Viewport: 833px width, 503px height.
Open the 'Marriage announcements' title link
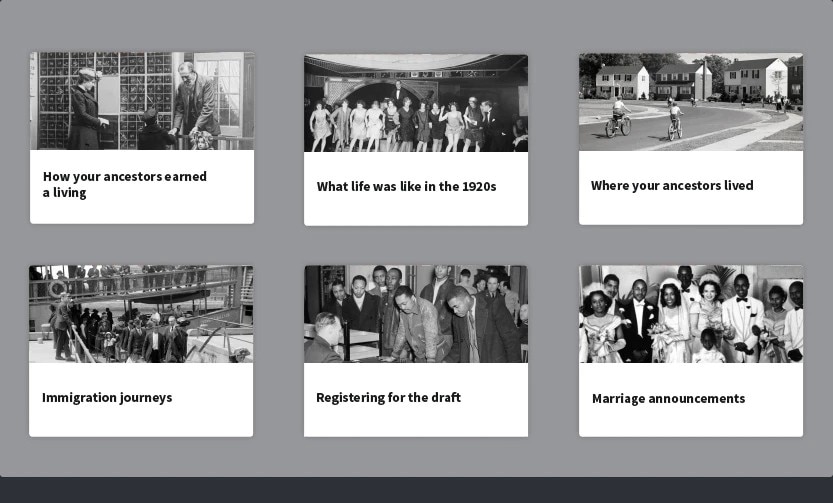[668, 398]
